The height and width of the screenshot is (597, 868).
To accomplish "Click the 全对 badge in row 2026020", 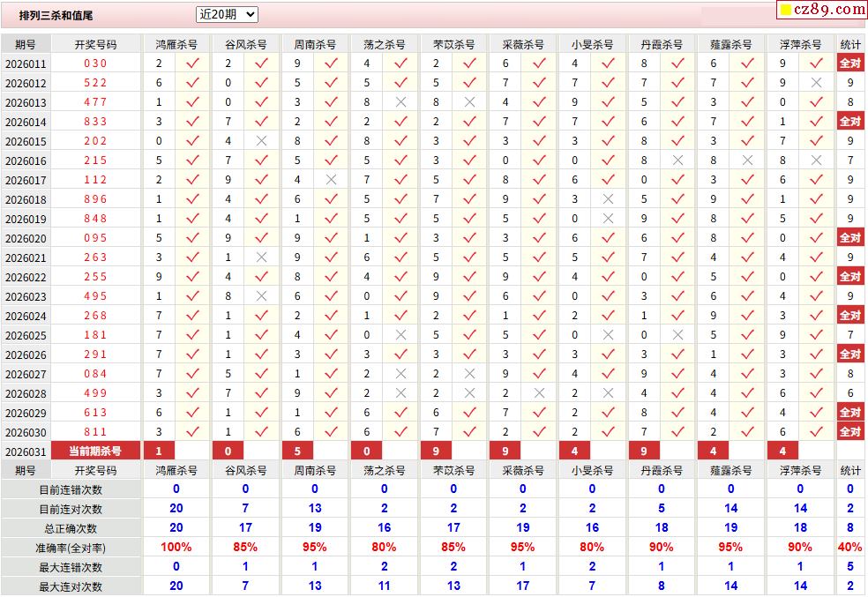I will [x=850, y=238].
